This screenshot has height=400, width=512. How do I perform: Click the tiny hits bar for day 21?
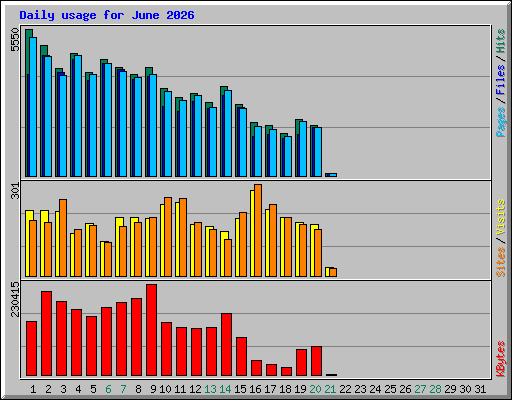(x=327, y=175)
